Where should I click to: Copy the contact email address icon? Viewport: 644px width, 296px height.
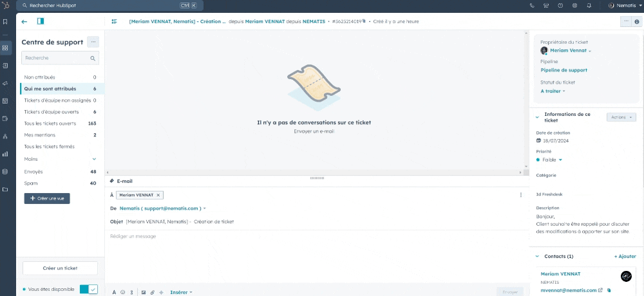pyautogui.click(x=609, y=290)
